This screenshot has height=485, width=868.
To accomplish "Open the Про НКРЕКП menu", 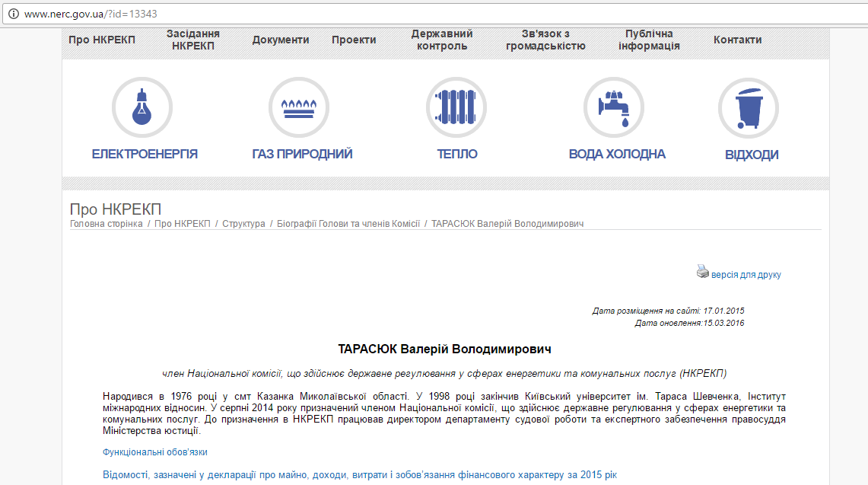I will pyautogui.click(x=102, y=40).
